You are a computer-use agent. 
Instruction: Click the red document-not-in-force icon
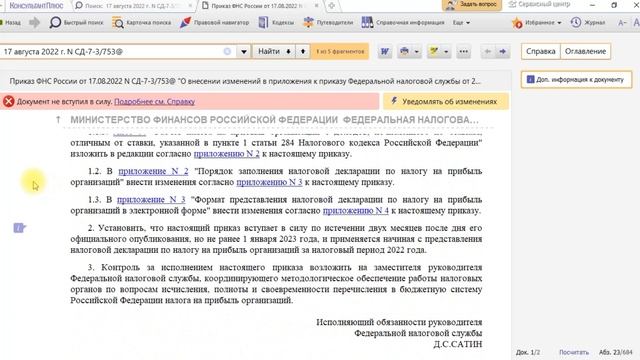pos(9,102)
